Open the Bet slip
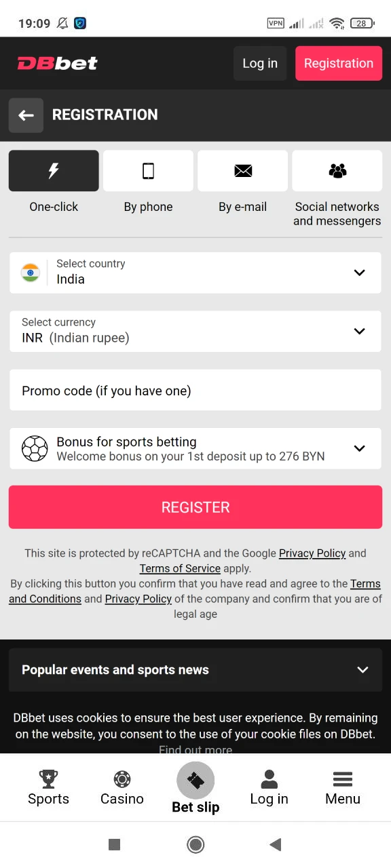 (195, 780)
